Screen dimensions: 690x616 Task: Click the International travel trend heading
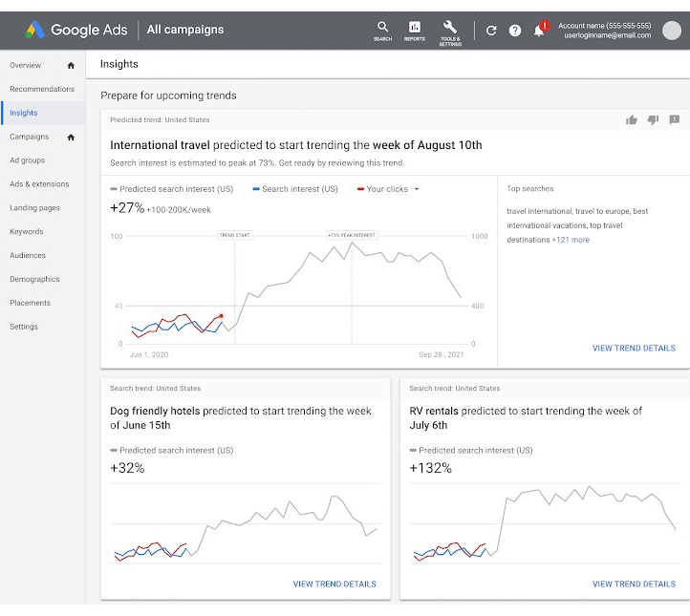[x=295, y=145]
